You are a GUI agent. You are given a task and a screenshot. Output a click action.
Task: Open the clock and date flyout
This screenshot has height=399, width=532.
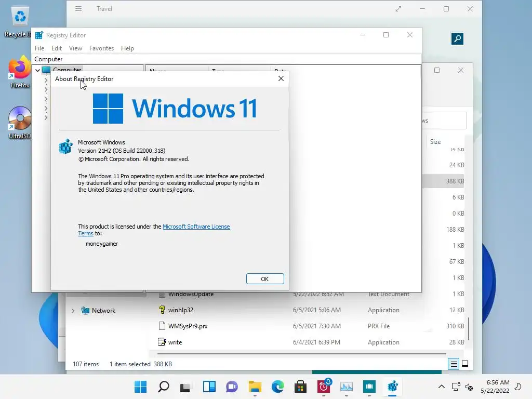[x=495, y=387]
